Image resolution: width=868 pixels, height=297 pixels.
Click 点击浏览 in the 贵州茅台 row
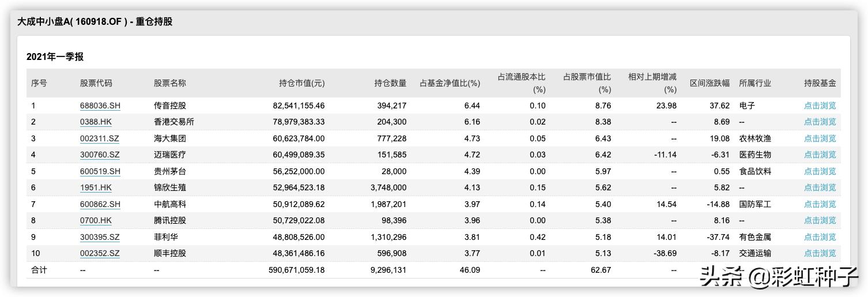[820, 171]
